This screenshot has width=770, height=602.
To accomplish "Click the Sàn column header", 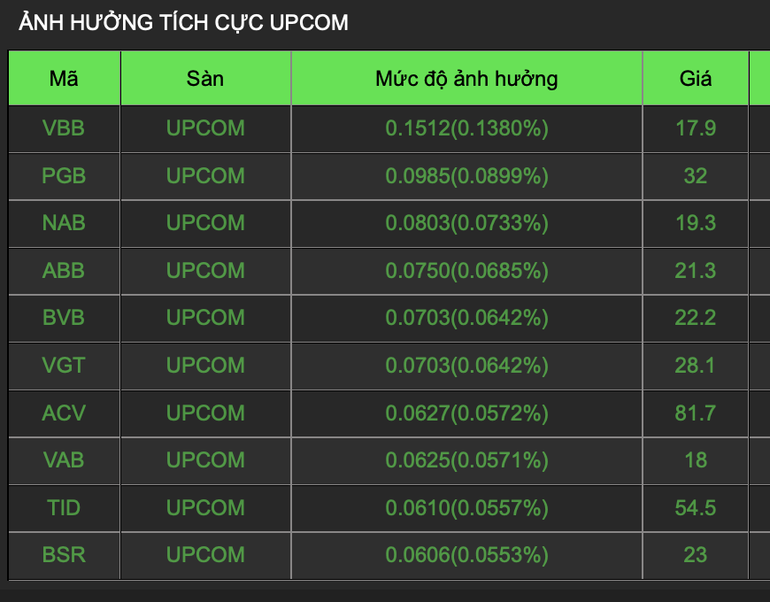I will 205,79.
